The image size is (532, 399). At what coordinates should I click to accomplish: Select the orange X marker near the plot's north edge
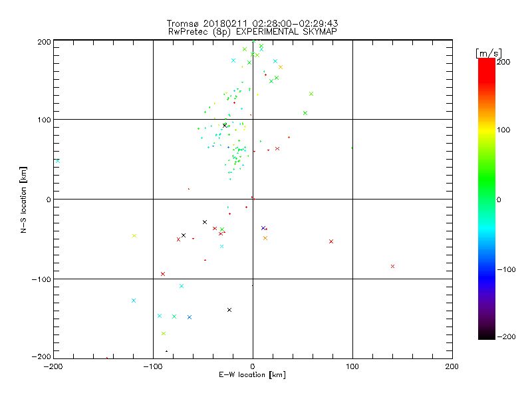[x=281, y=67]
